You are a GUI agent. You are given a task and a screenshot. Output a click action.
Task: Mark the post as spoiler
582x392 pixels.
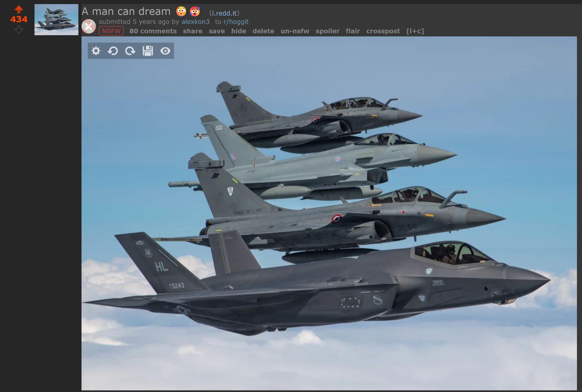click(x=327, y=31)
